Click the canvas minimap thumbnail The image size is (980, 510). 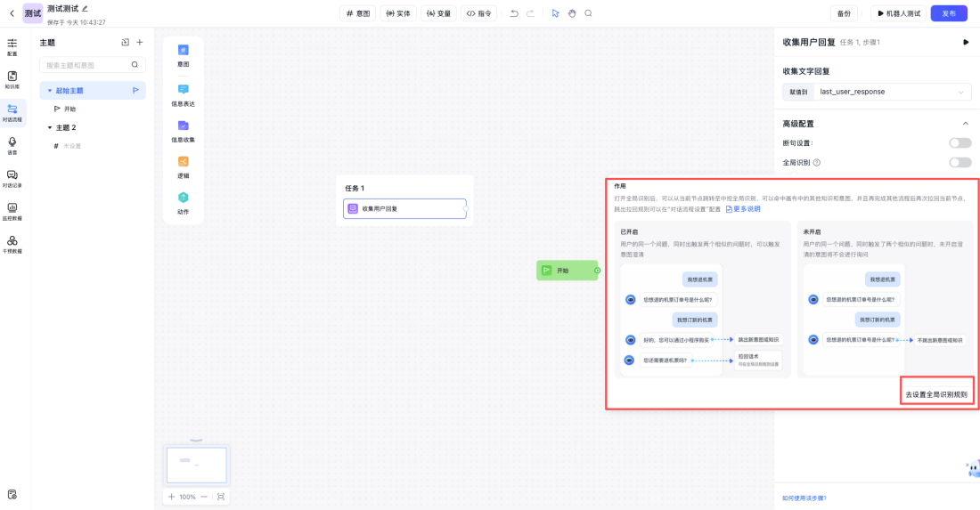click(x=196, y=465)
